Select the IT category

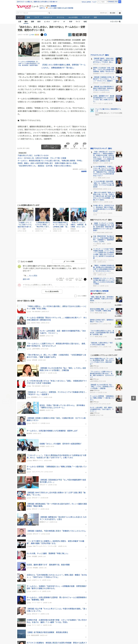[x=64, y=21]
